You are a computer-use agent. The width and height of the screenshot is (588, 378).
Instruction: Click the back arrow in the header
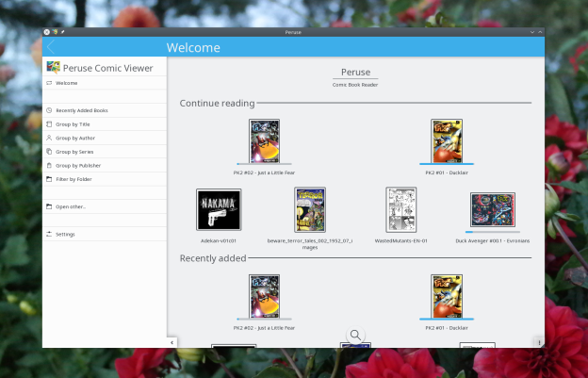click(50, 47)
